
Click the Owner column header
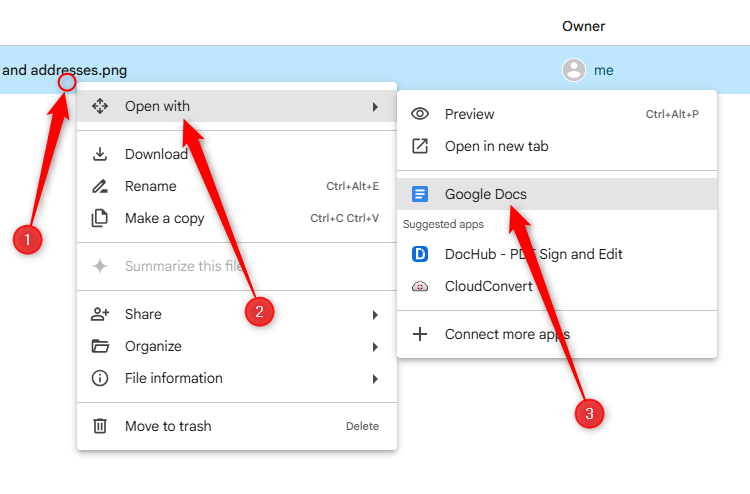click(x=583, y=26)
